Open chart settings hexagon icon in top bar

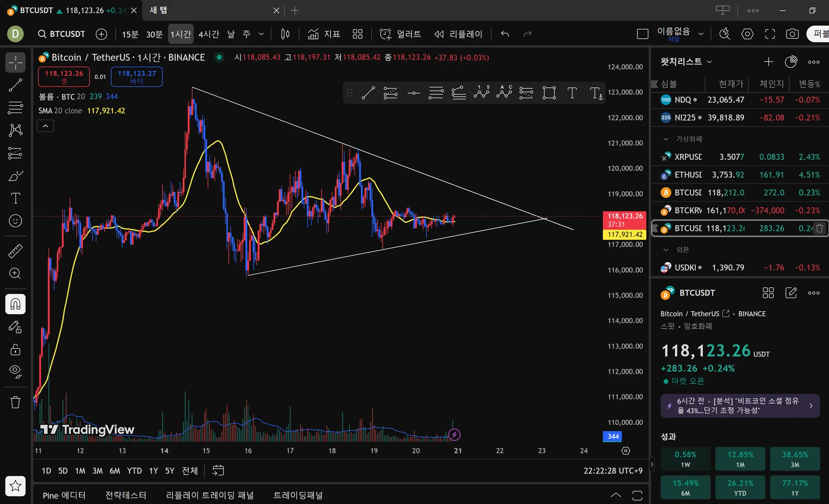[x=747, y=34]
